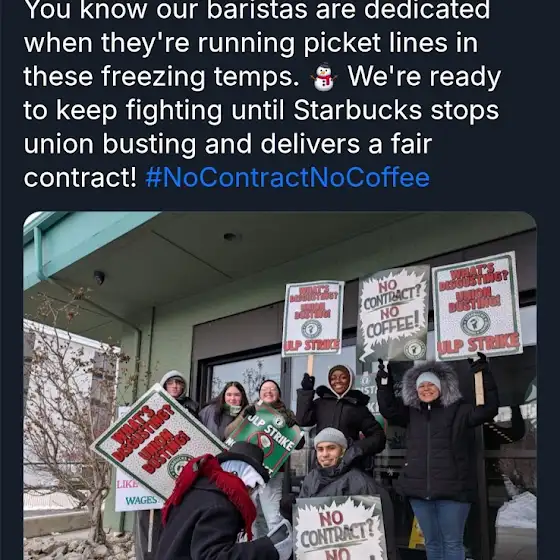Open the #NoContractNoCoffee hashtag
The width and height of the screenshot is (560, 560).
(288, 178)
